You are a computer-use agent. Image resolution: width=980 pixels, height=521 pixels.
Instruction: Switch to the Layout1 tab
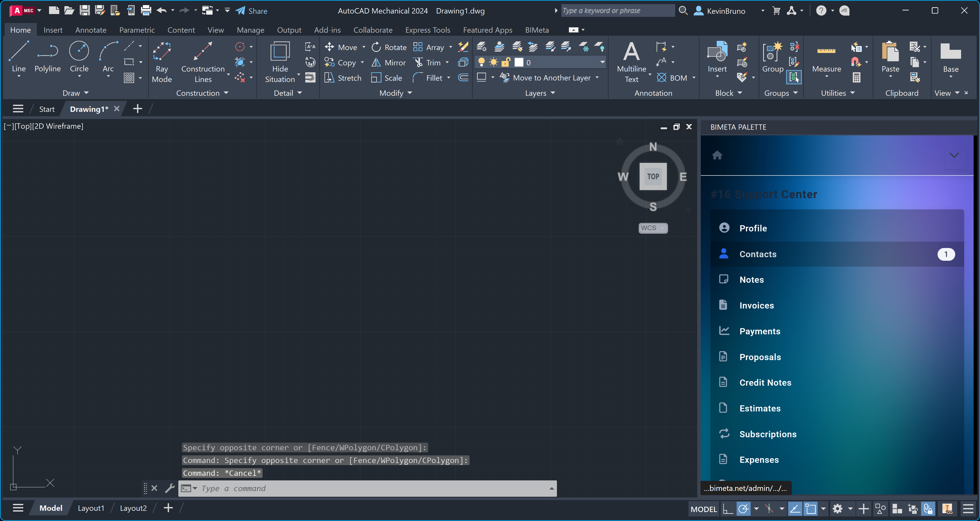[x=91, y=508]
